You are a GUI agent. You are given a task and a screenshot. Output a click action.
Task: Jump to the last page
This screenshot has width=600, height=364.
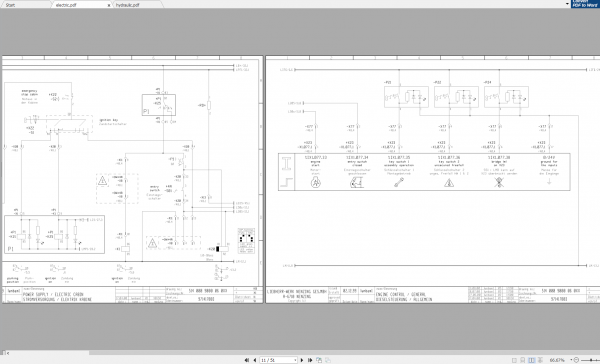pos(310,360)
